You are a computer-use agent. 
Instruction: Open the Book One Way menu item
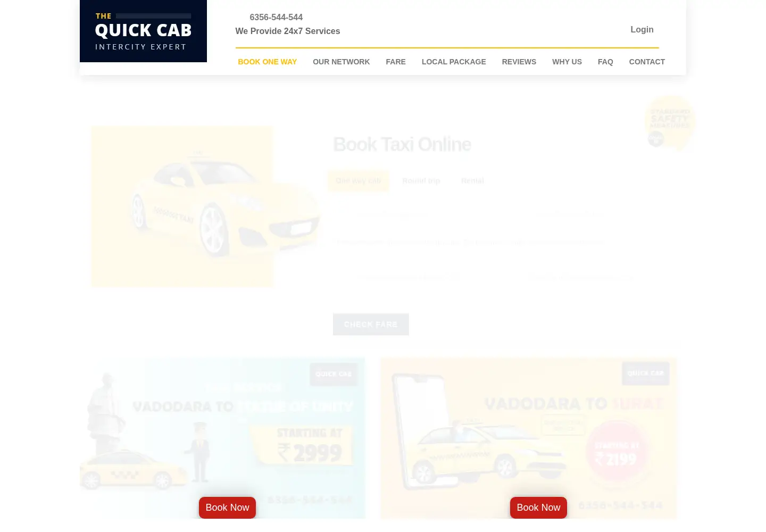tap(267, 62)
